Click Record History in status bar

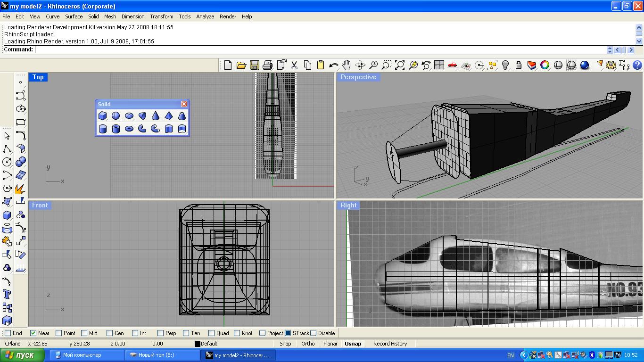[x=390, y=344]
